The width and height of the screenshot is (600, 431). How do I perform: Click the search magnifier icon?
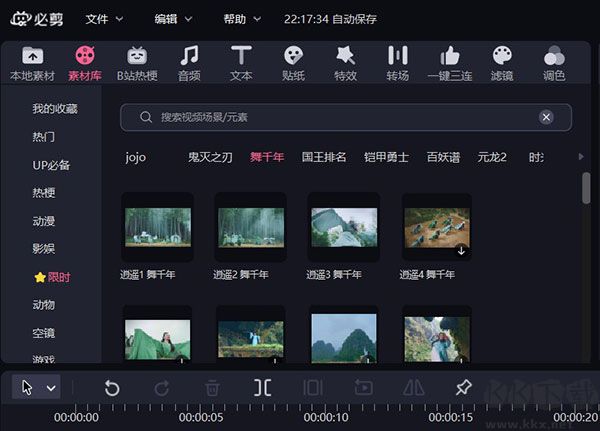pyautogui.click(x=146, y=117)
